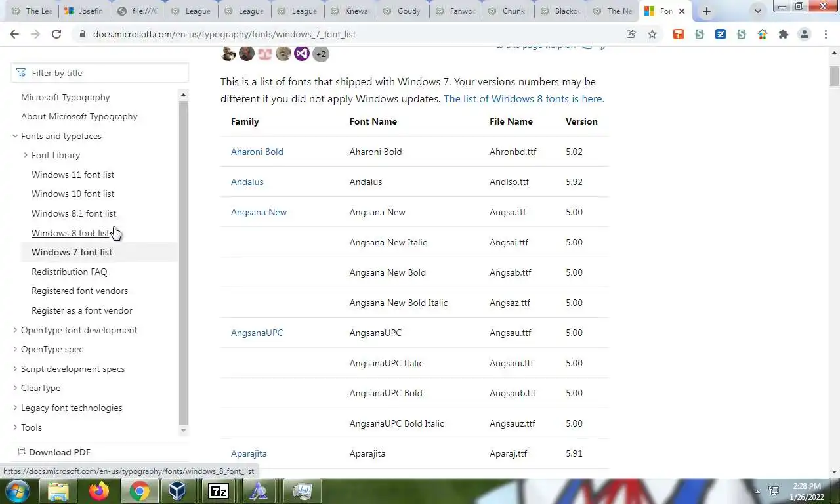The image size is (840, 504).
Task: Expand the Tools section
Action: (15, 427)
